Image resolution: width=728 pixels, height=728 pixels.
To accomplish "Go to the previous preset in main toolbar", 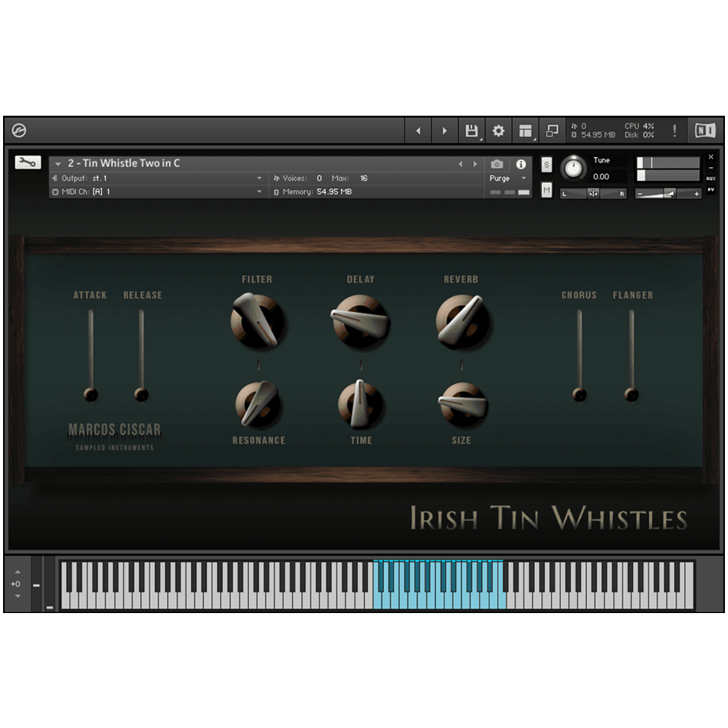I will tap(418, 131).
